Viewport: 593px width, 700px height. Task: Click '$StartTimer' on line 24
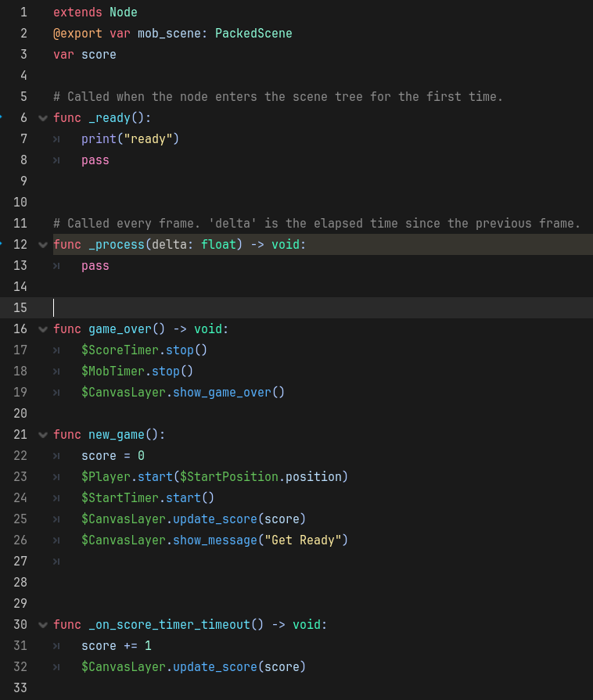(120, 497)
